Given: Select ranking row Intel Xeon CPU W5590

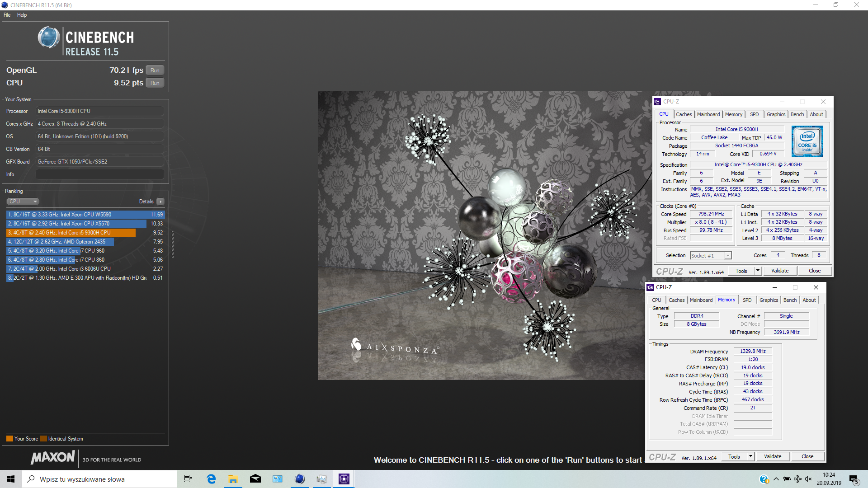Looking at the screenshot, I should click(85, 215).
